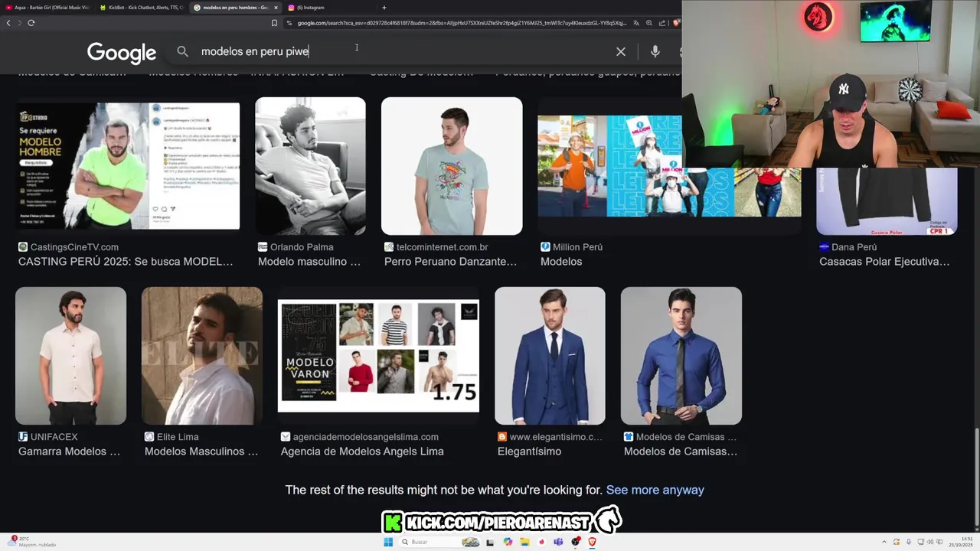This screenshot has height=551, width=980.
Task: Switch to the KickBot tab
Action: click(142, 8)
